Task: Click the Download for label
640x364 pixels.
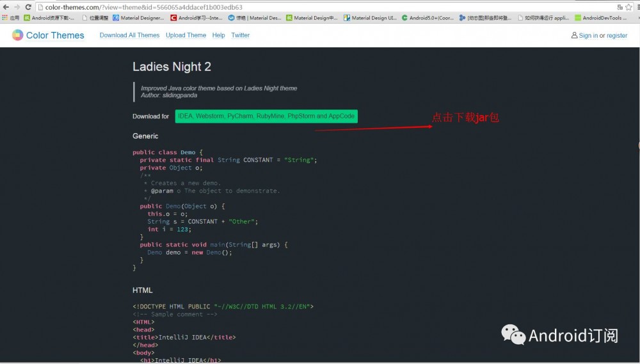Action: (x=150, y=116)
